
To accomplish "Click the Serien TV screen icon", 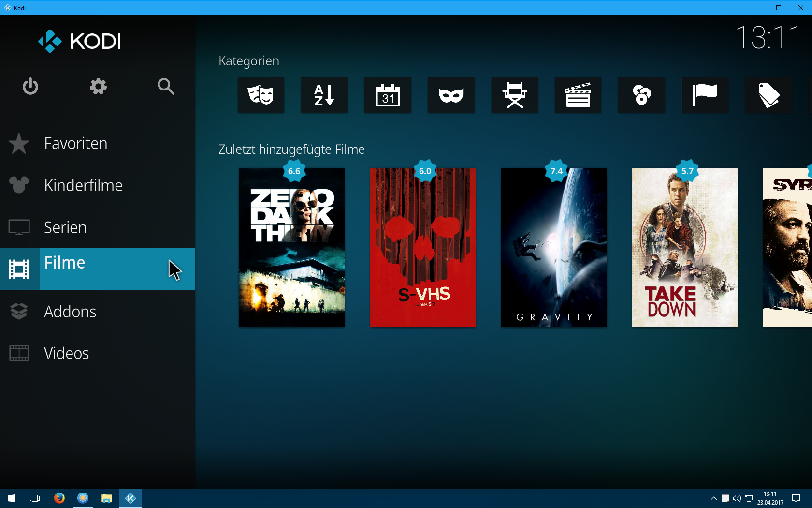I will pyautogui.click(x=19, y=227).
